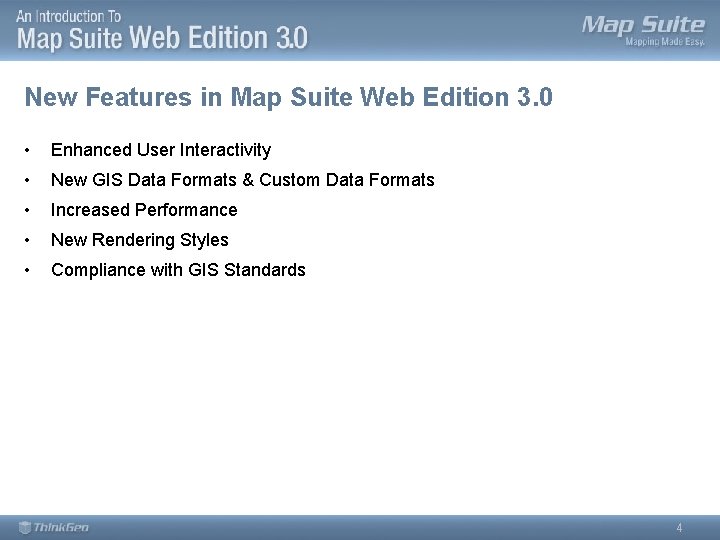Click the ThinkGeo logo in the footer
The width and height of the screenshot is (720, 540).
53,527
